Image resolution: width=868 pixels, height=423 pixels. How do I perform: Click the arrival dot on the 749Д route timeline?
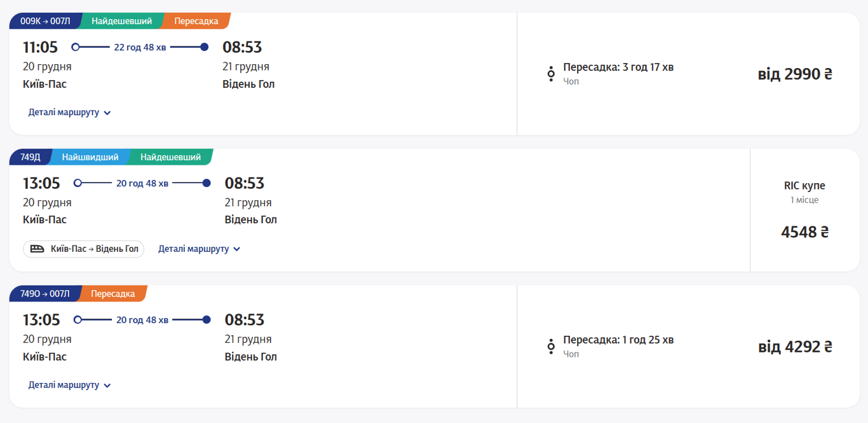206,183
